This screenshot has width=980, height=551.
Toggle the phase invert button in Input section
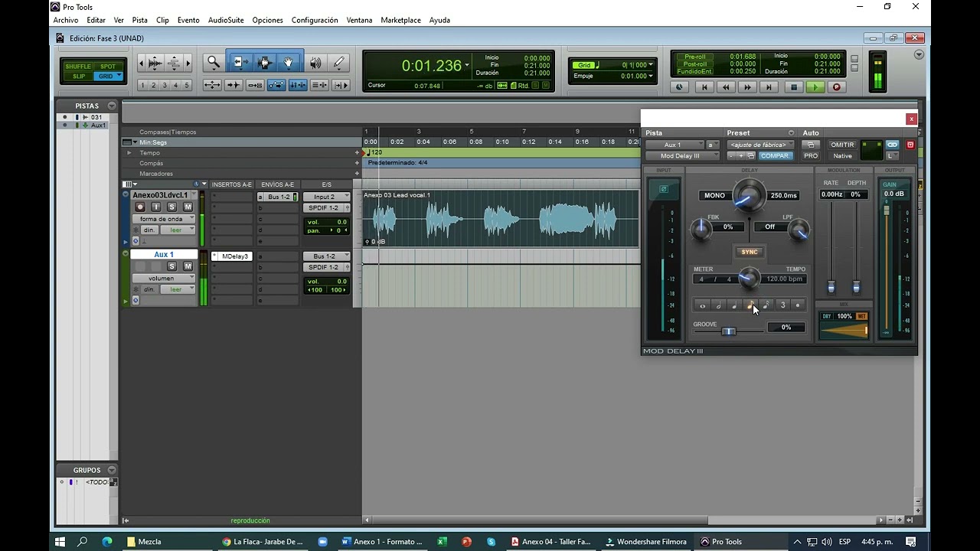pos(664,189)
